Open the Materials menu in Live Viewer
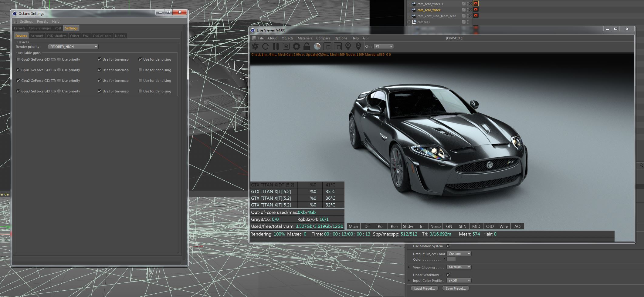Viewport: 644px width, 297px height. (305, 38)
